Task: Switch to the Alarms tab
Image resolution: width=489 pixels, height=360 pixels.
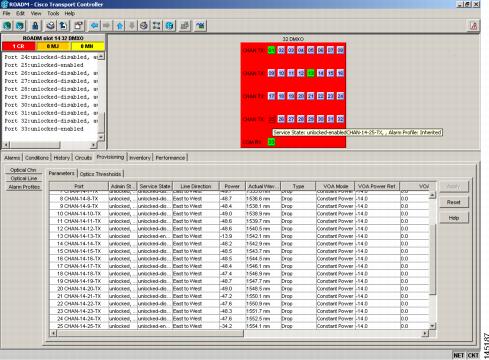Action: coord(12,158)
